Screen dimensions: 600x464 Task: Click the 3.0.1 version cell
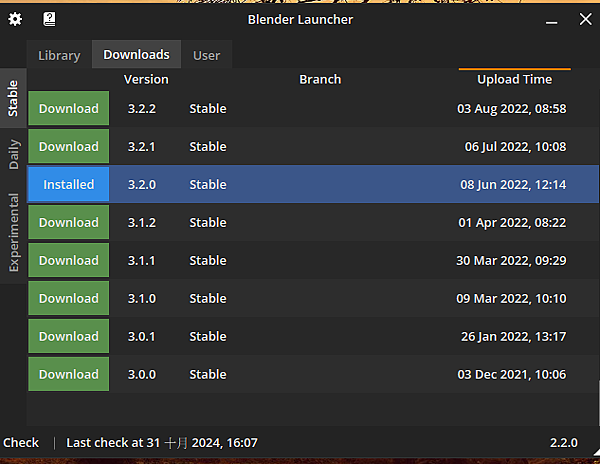[142, 336]
